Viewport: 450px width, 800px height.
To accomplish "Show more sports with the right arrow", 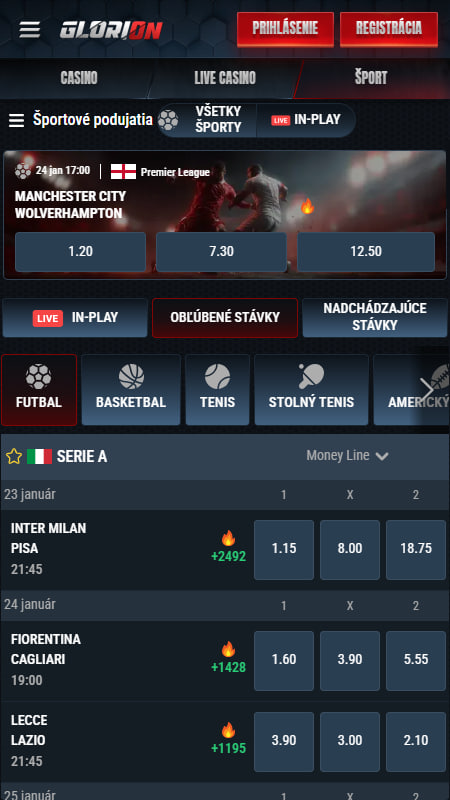I will 426,390.
